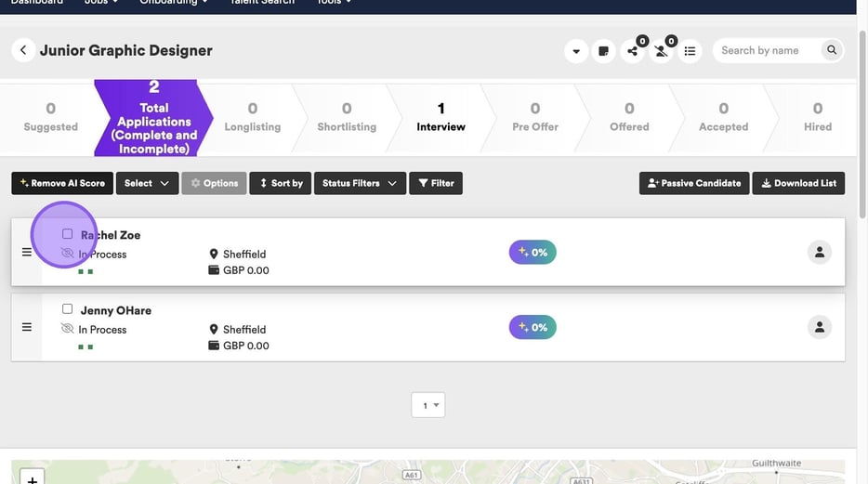
Task: Switch to the Interview stage tab
Action: (441, 118)
